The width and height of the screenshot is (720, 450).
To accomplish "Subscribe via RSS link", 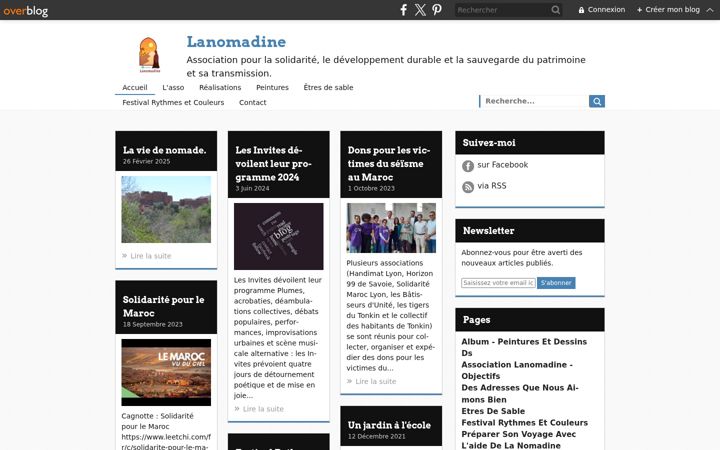I will pos(492,186).
